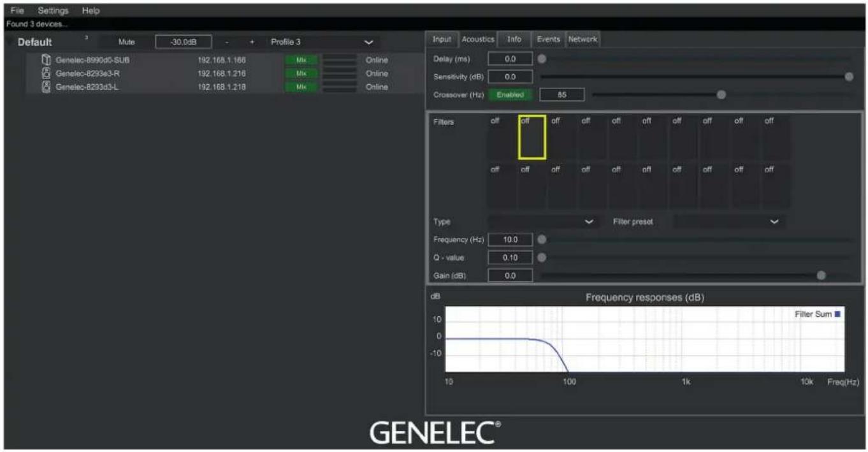Image resolution: width=868 pixels, height=452 pixels.
Task: Open the Help menu
Action: (x=90, y=11)
